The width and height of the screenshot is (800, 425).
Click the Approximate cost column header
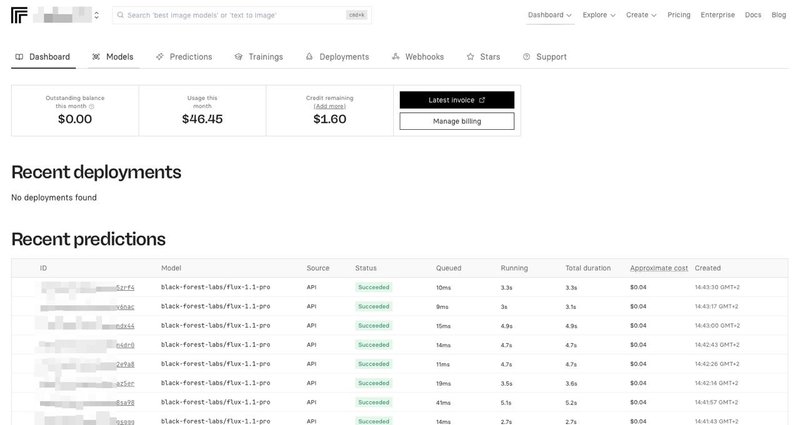click(659, 268)
